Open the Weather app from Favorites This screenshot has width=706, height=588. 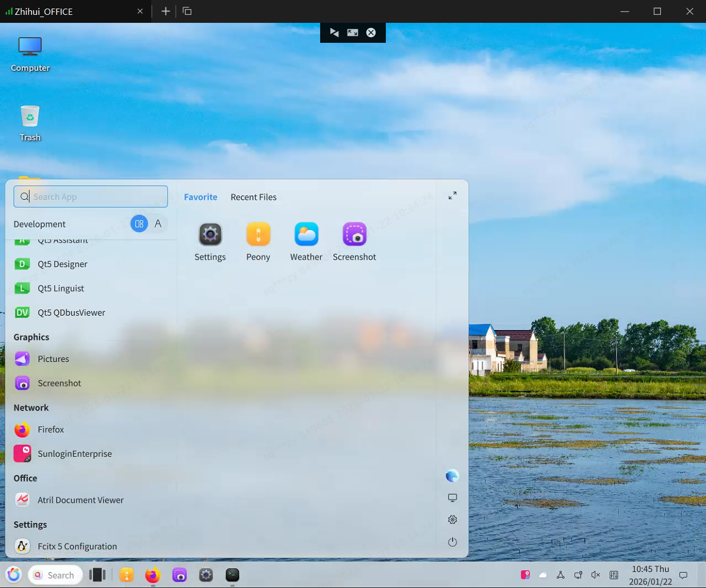pos(306,240)
